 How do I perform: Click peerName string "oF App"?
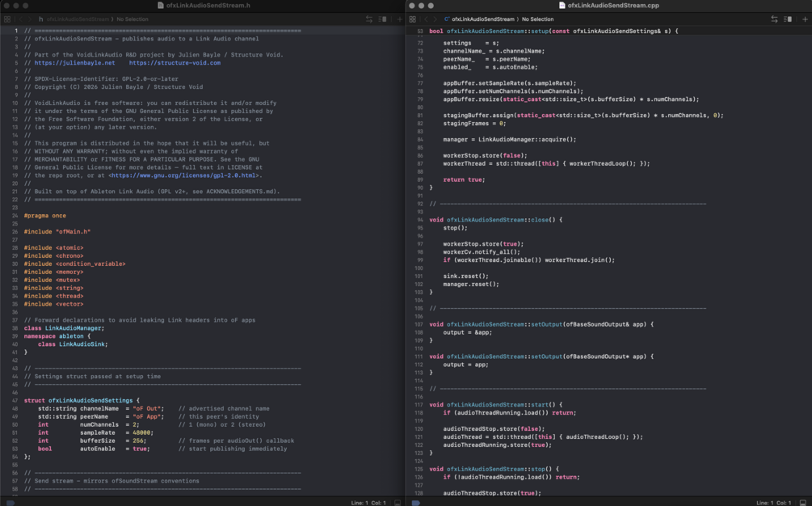point(147,416)
